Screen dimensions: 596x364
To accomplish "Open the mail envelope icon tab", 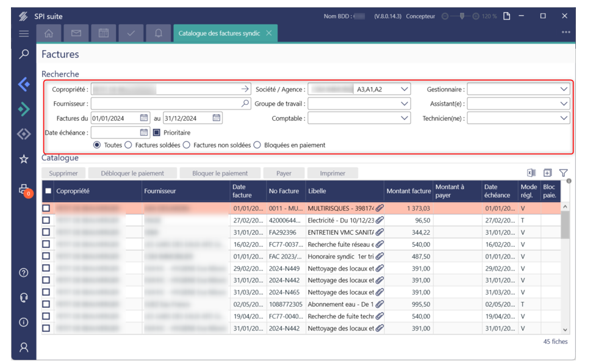I will coord(76,33).
